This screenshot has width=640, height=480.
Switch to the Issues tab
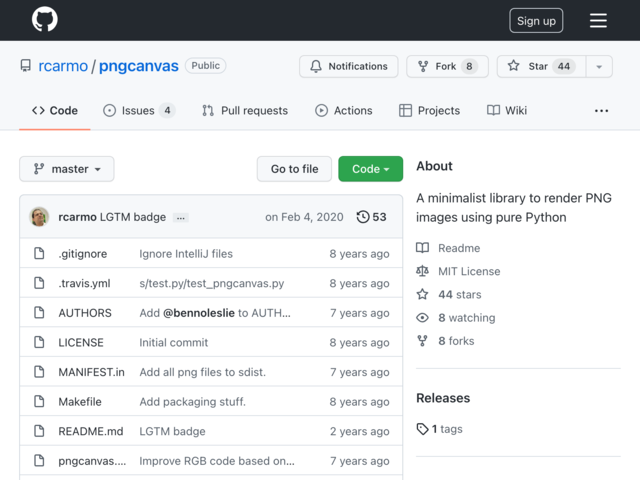point(139,111)
